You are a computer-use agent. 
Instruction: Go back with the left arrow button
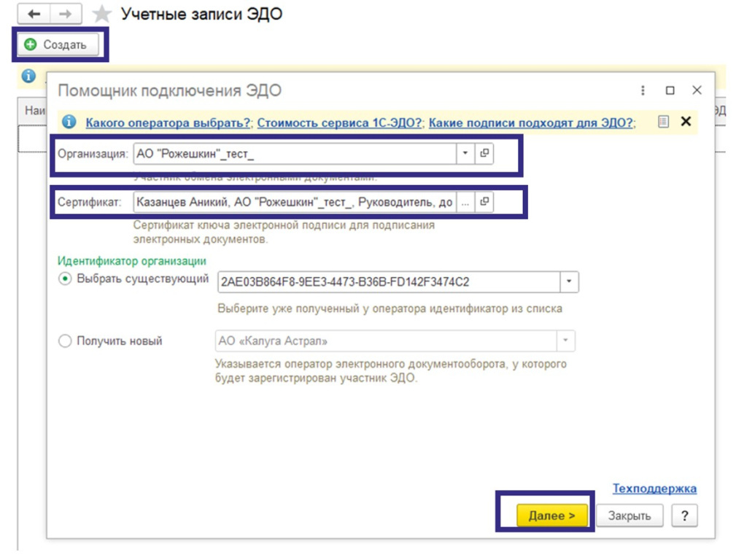click(x=34, y=14)
